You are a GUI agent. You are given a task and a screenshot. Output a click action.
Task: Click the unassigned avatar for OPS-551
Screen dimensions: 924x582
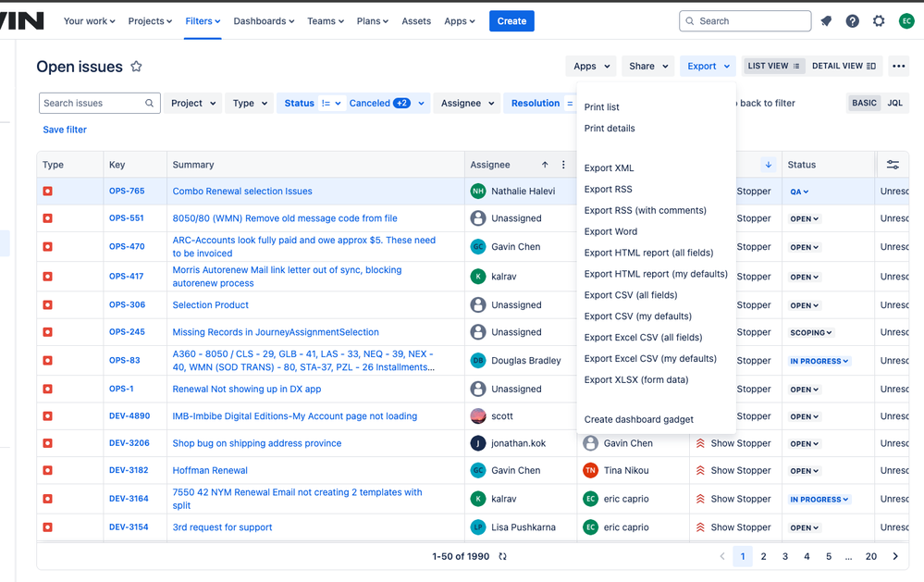click(x=478, y=218)
